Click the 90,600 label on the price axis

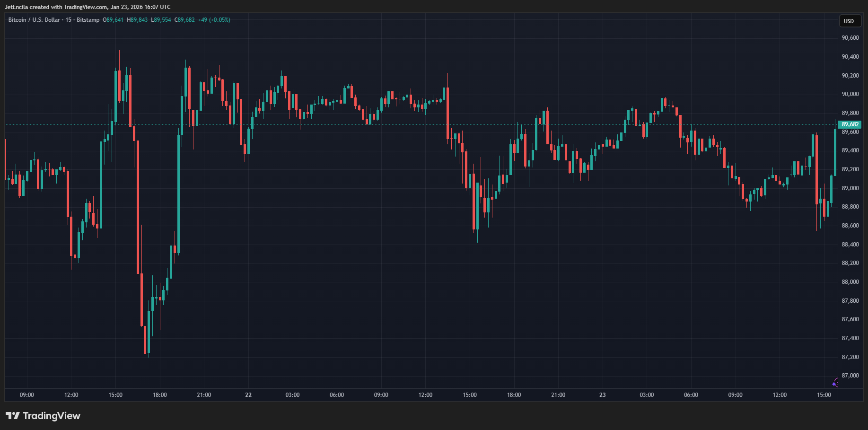(x=850, y=38)
